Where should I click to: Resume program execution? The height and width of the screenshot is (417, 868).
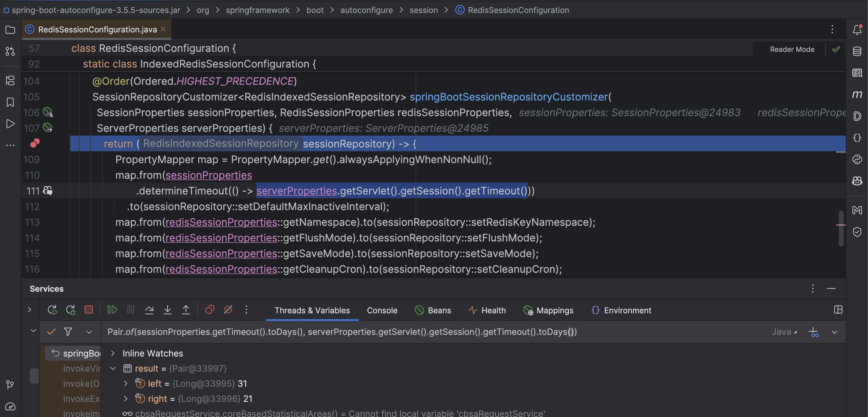click(x=112, y=310)
